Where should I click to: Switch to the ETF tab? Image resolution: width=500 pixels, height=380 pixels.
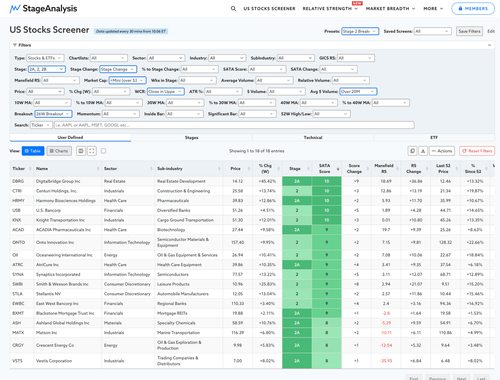434,137
